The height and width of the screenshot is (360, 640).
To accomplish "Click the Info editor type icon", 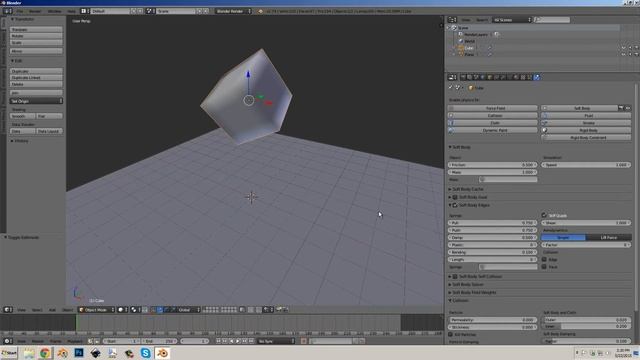I will point(7,11).
